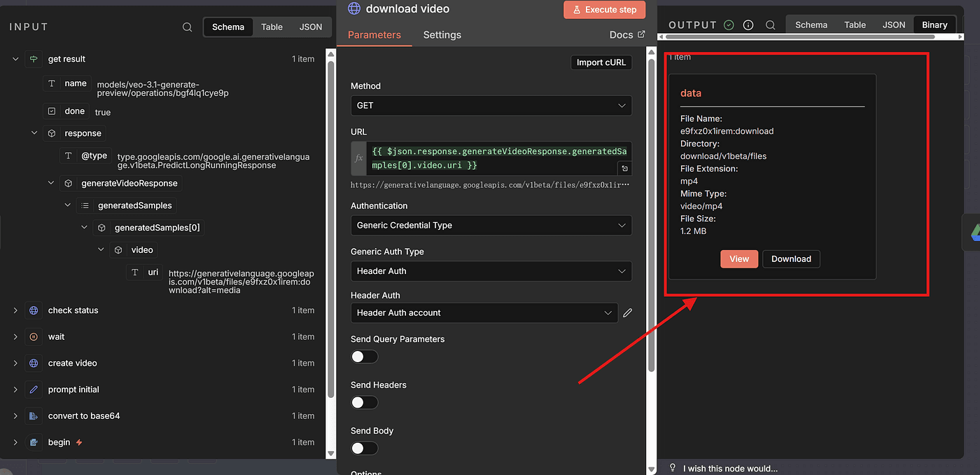Turn on Send Headers switch
The image size is (980, 475).
[364, 402]
